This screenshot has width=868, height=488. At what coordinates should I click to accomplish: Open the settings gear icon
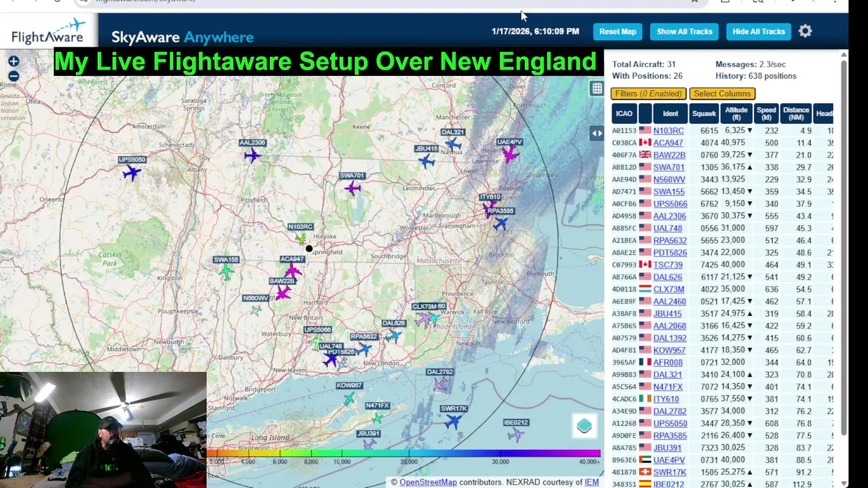tap(805, 31)
